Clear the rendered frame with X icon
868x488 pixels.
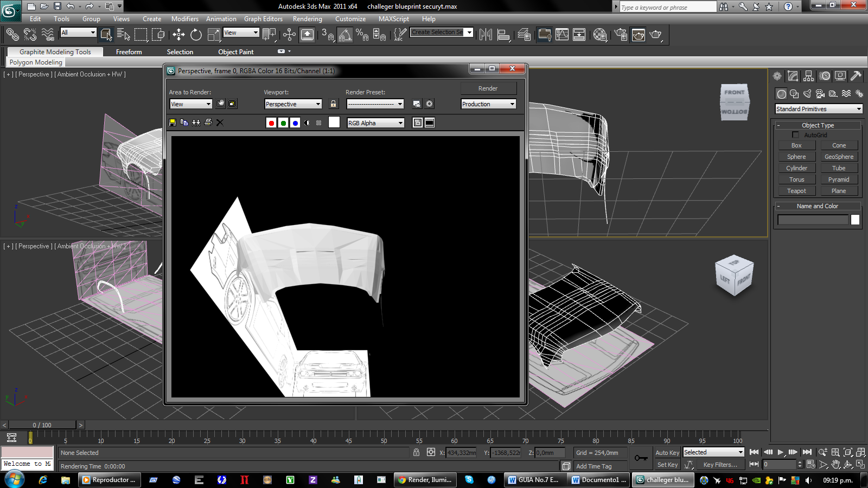coord(220,123)
